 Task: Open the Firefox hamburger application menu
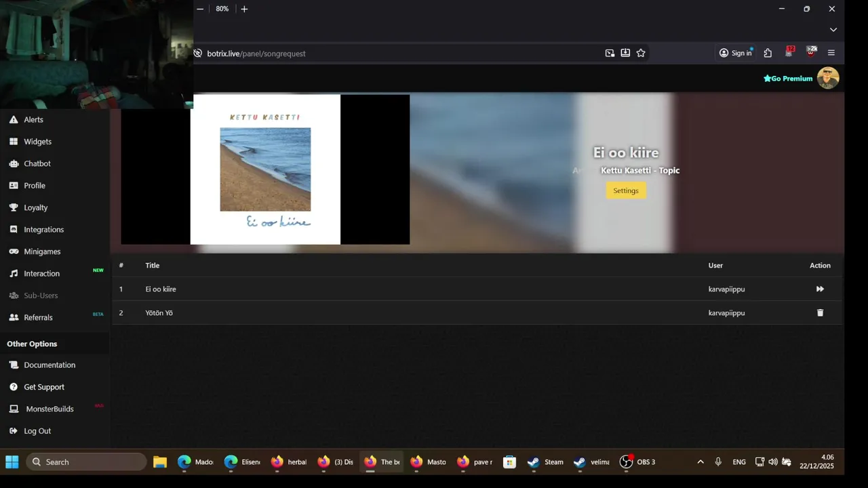click(831, 53)
